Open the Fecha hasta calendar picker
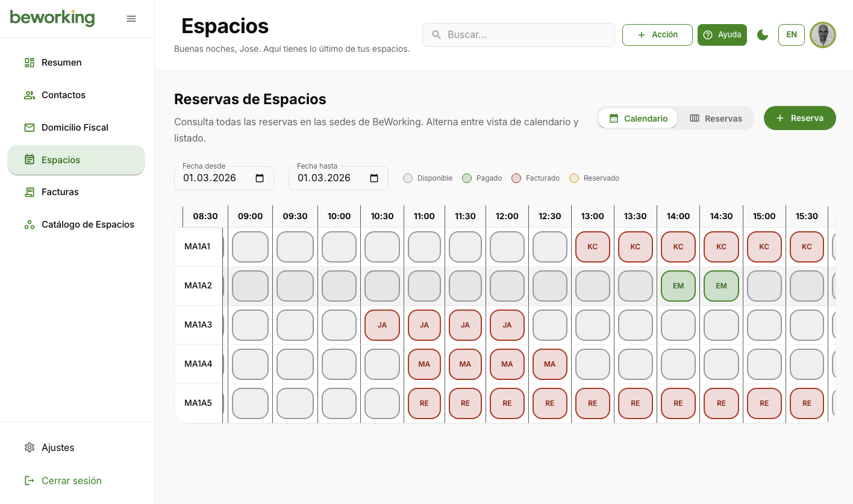Screen dimensions: 853x504 click(374, 178)
